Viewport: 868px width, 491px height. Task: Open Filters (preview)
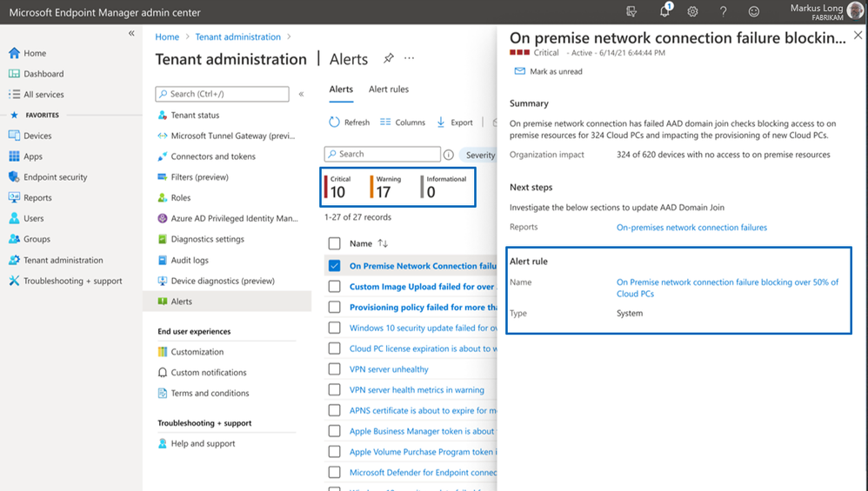tap(193, 177)
